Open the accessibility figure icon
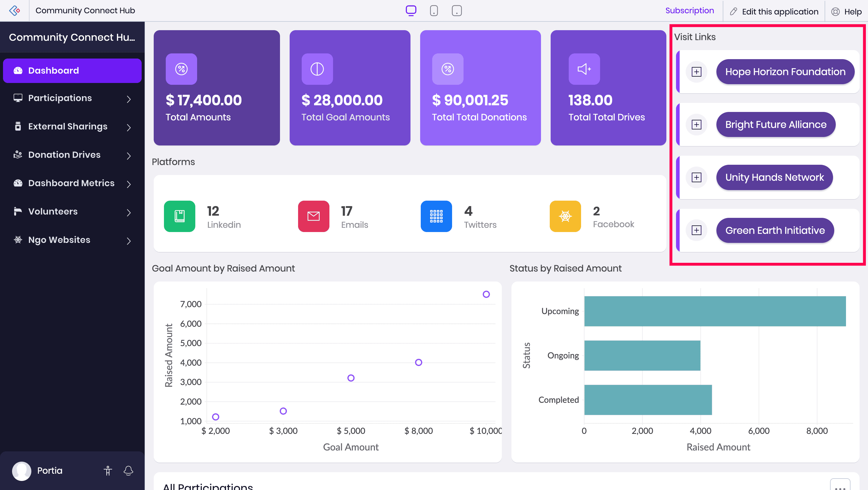This screenshot has height=490, width=868. click(x=108, y=470)
